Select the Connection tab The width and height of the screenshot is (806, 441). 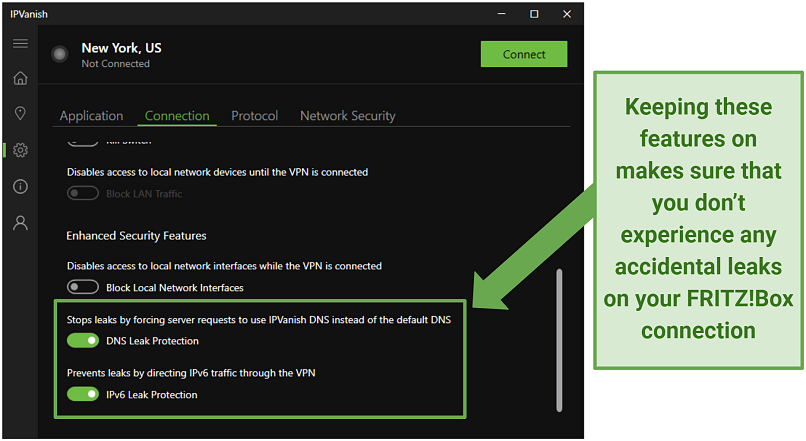(x=177, y=116)
